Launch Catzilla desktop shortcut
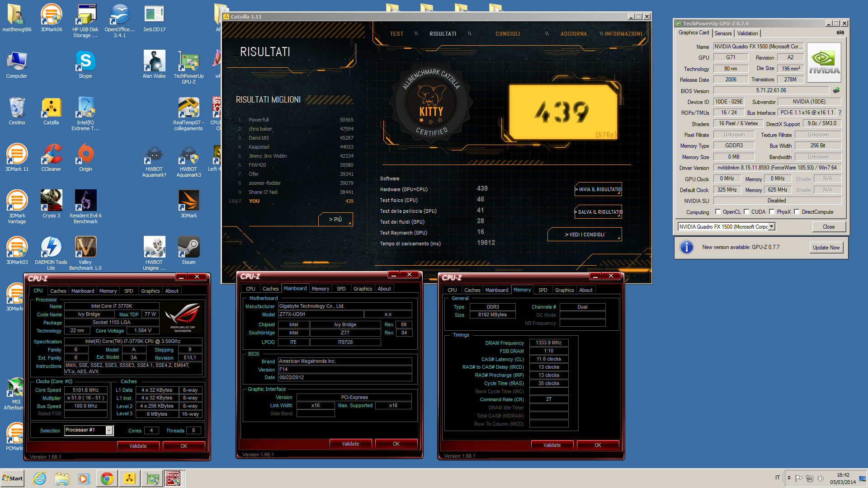Viewport: 868px width, 488px height. (x=51, y=111)
